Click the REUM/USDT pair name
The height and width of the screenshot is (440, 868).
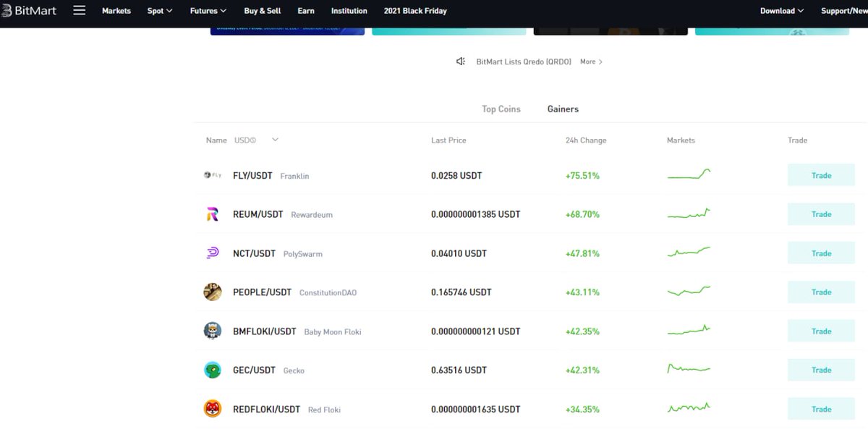coord(258,214)
